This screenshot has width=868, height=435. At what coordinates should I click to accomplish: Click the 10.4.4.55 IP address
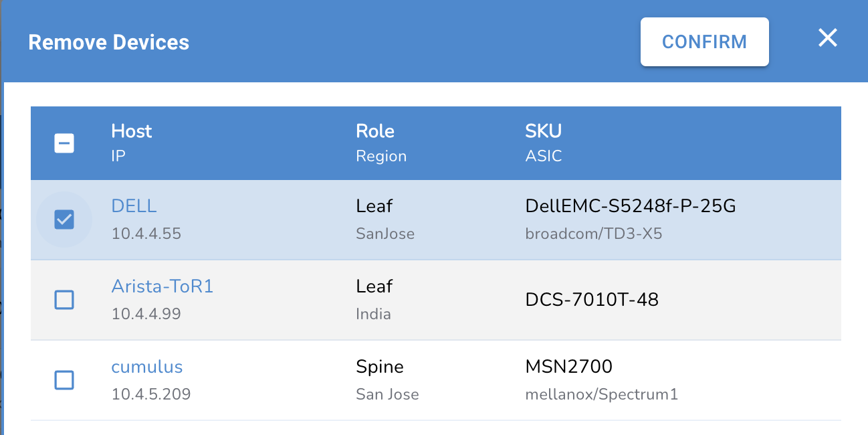tap(146, 234)
